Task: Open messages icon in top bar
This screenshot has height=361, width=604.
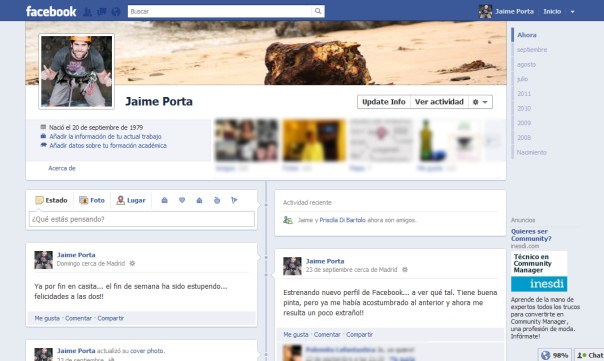Action: 102,12
